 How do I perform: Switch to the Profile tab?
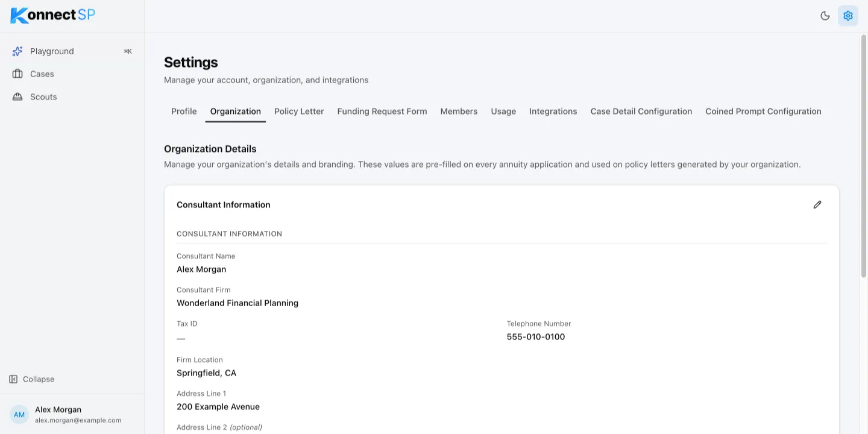point(184,112)
